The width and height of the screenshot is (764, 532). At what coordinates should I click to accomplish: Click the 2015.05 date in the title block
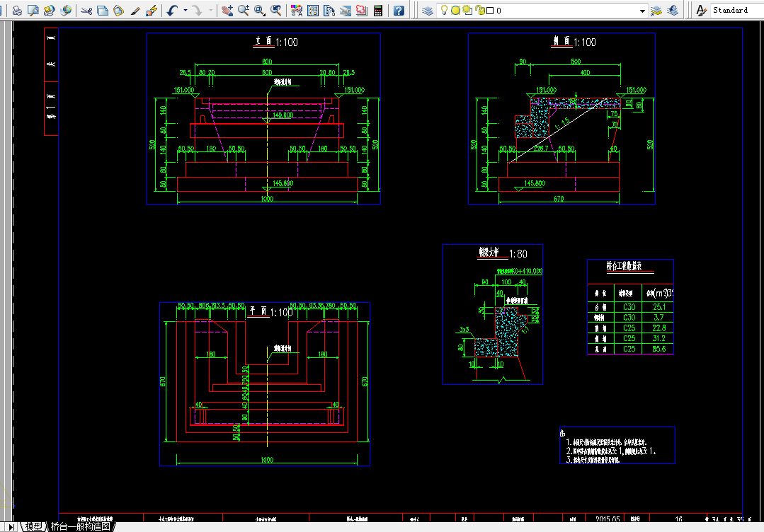(x=608, y=519)
